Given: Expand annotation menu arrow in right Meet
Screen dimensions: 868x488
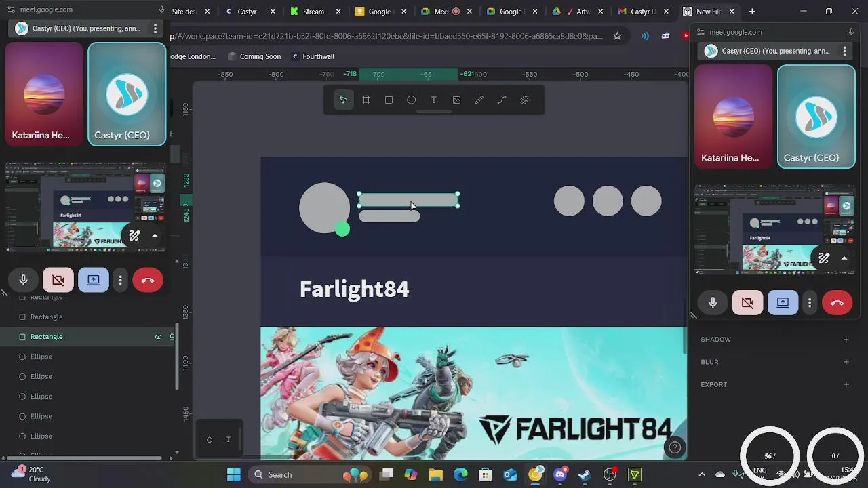Looking at the screenshot, I should 844,258.
